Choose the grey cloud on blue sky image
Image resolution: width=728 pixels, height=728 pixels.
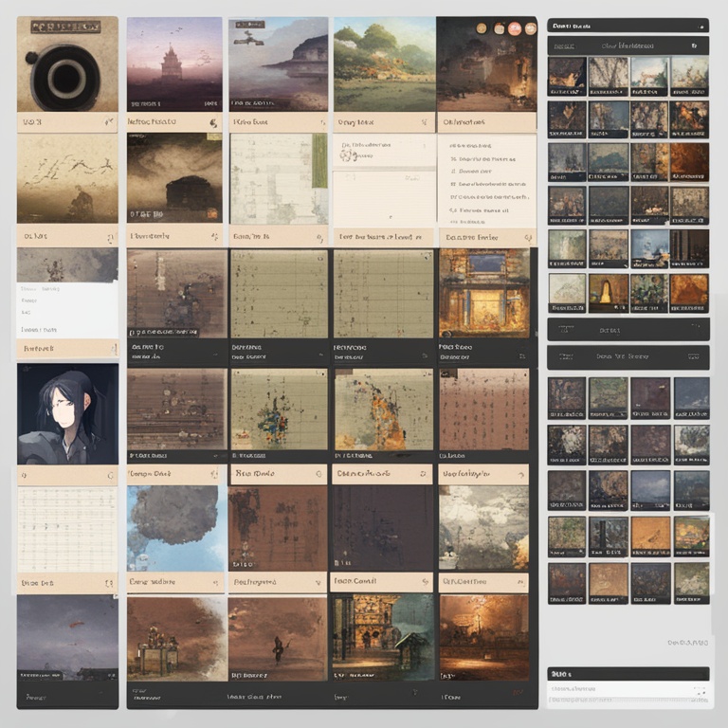pos(176,529)
